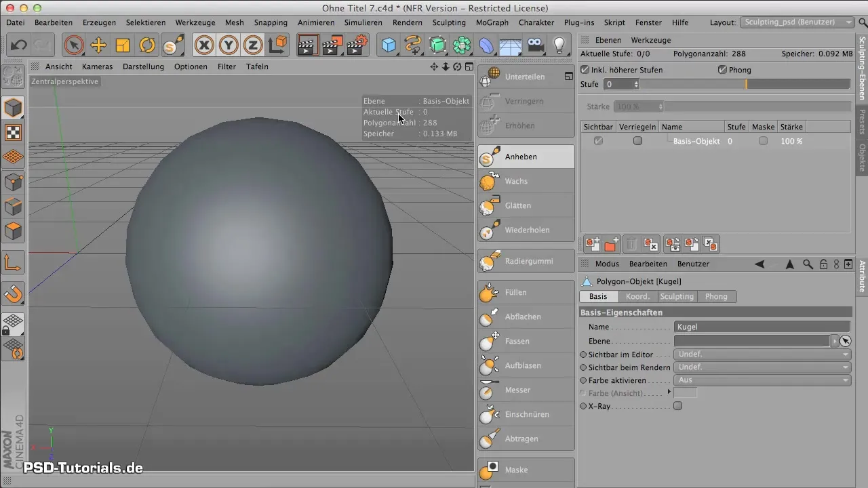868x488 pixels.
Task: Add a light bulb object
Action: (559, 45)
